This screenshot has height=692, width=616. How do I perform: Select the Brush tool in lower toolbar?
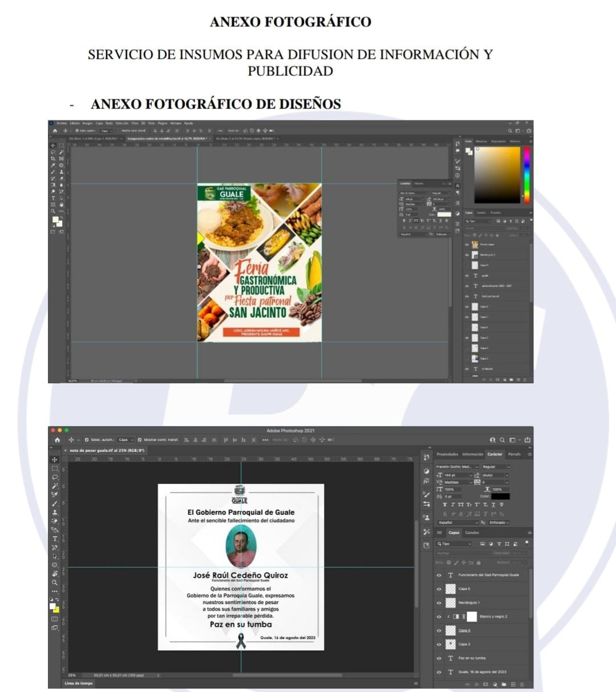click(x=55, y=504)
